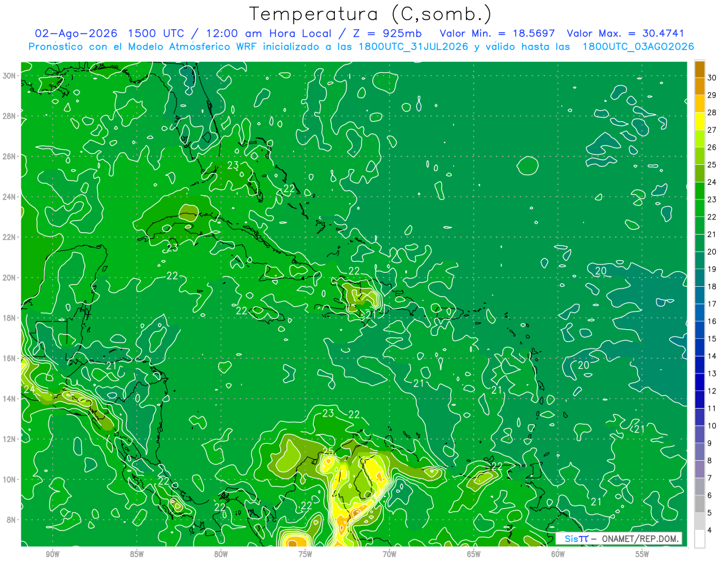The image size is (728, 562).
Task: Click the color scale value "17"
Action: (x=712, y=304)
